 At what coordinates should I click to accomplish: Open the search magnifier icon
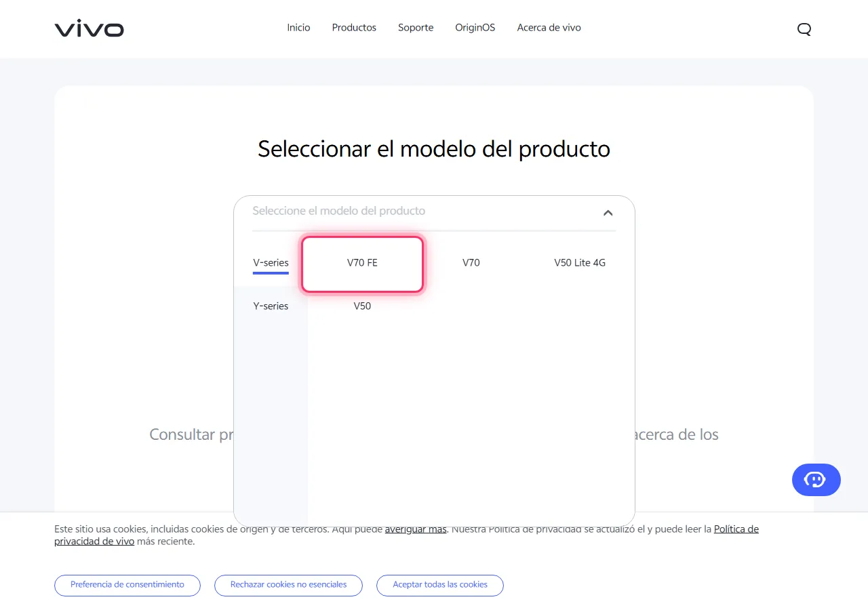coord(804,28)
